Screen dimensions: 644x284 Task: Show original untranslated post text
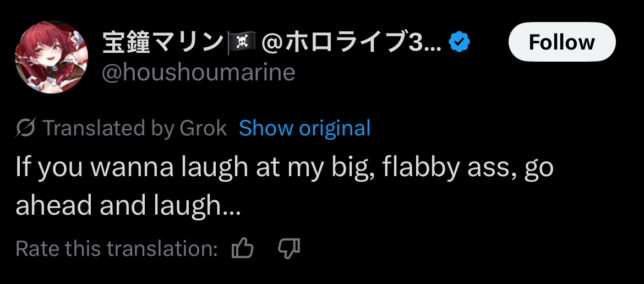pyautogui.click(x=304, y=128)
